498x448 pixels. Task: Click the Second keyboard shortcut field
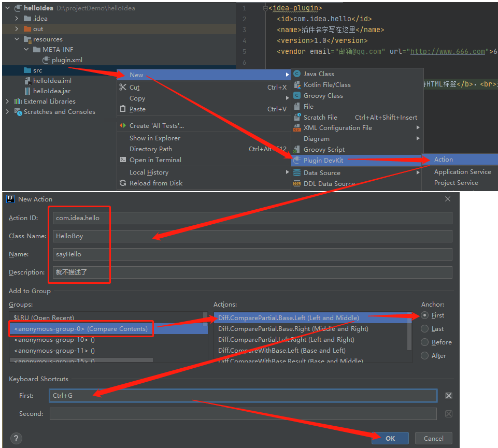(243, 414)
